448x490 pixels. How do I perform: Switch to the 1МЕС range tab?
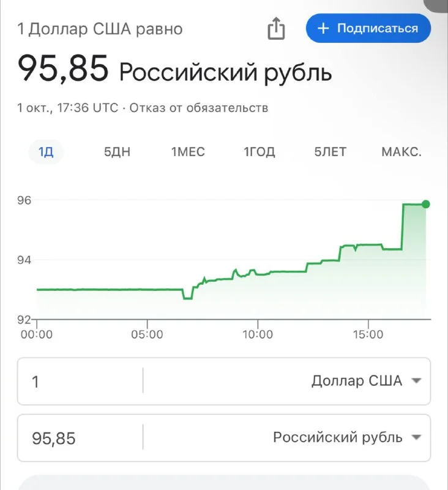[188, 152]
